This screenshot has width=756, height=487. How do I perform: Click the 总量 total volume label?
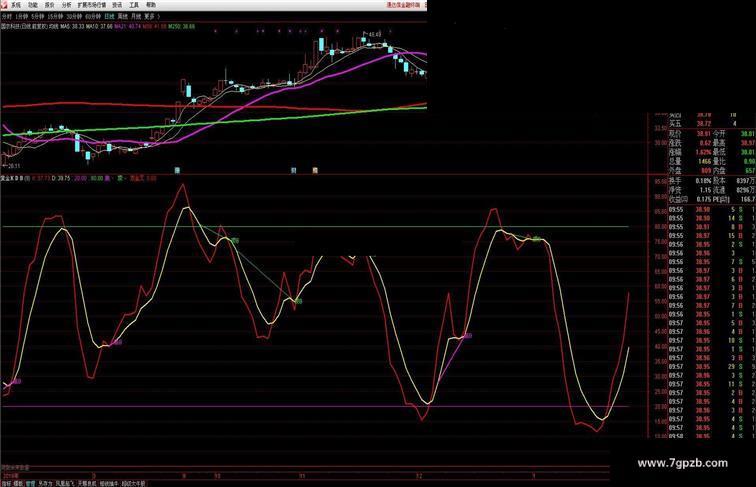tap(675, 161)
